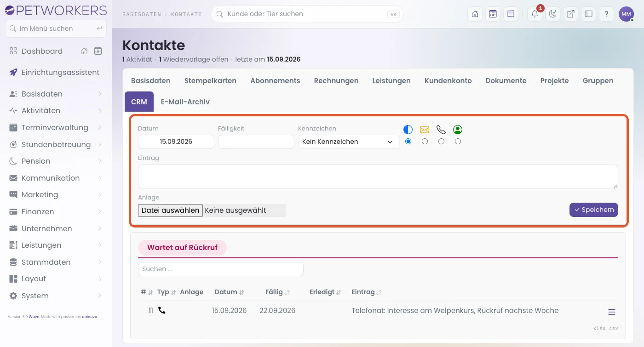The width and height of the screenshot is (644, 347).
Task: Open the Dokumente tab
Action: coord(506,80)
